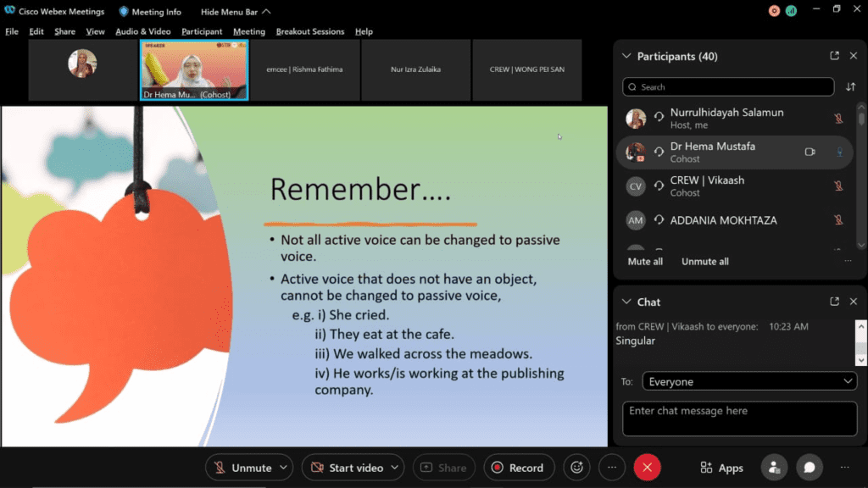This screenshot has height=488, width=868.
Task: Open the Audio & Video menu
Action: click(x=142, y=31)
